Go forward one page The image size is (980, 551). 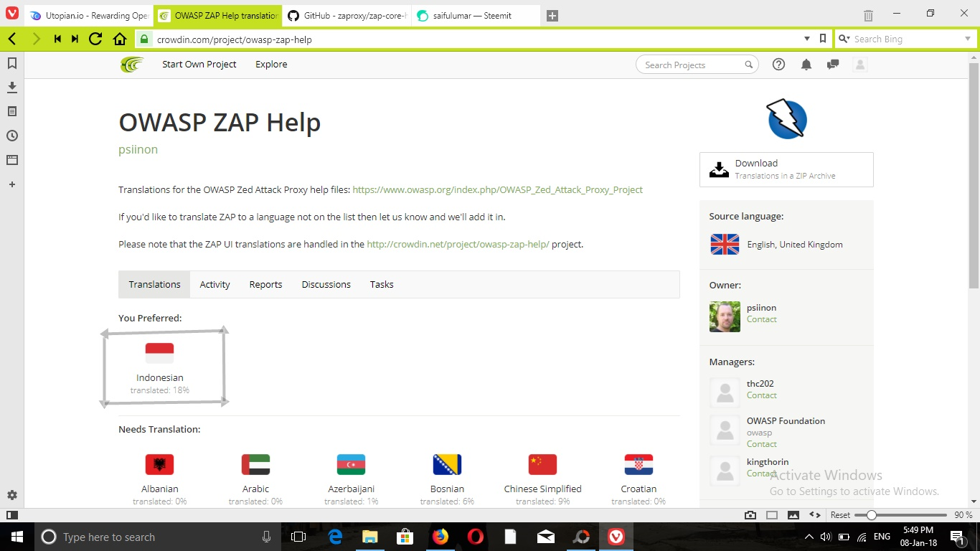pos(36,39)
